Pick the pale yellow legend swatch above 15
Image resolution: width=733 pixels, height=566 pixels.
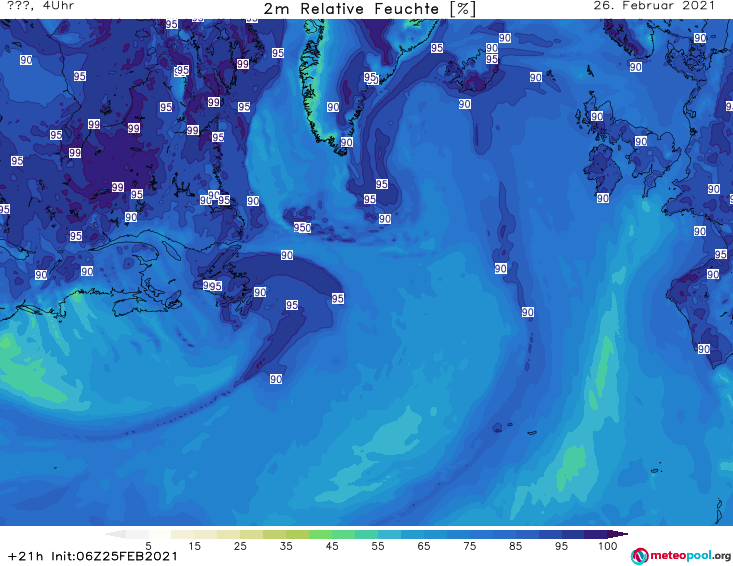(183, 534)
